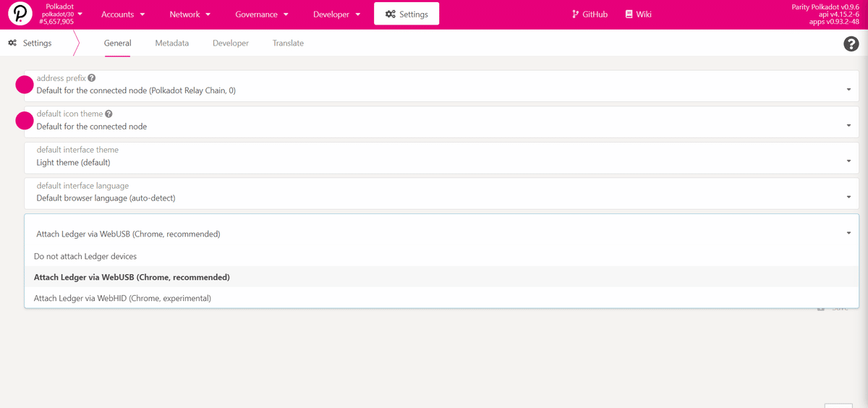Switch to the Metadata tab
Viewport: 868px width, 408px height.
(172, 43)
